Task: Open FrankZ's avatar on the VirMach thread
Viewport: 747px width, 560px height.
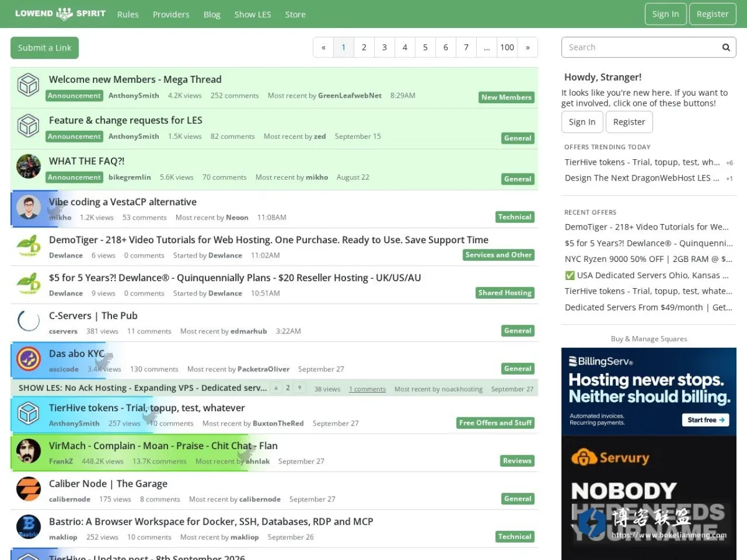Action: (29, 451)
